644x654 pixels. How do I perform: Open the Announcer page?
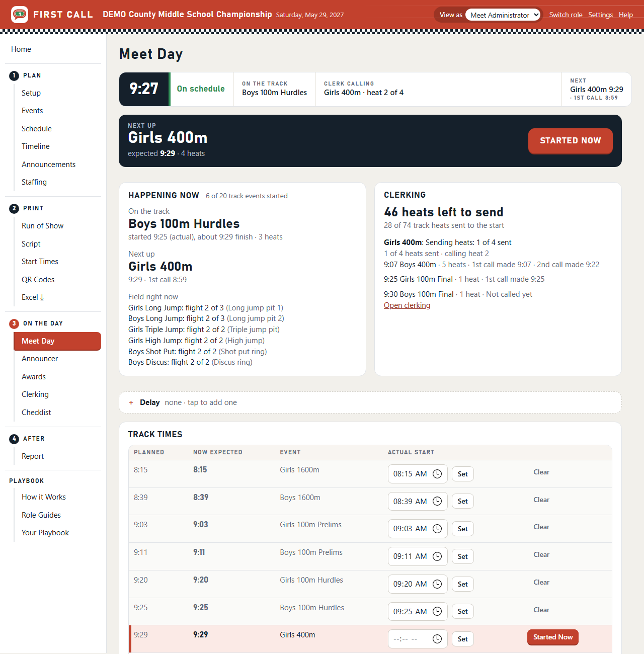[40, 359]
